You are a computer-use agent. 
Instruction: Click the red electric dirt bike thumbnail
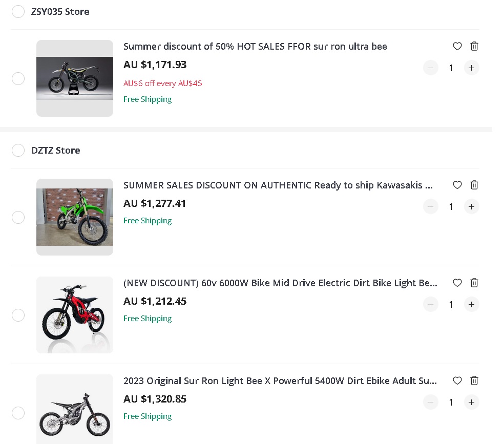point(74,315)
